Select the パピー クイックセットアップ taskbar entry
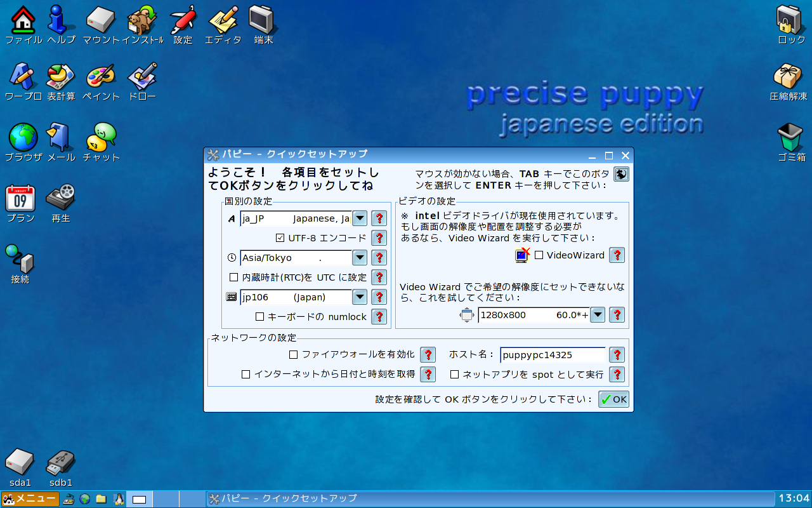 [x=490, y=498]
